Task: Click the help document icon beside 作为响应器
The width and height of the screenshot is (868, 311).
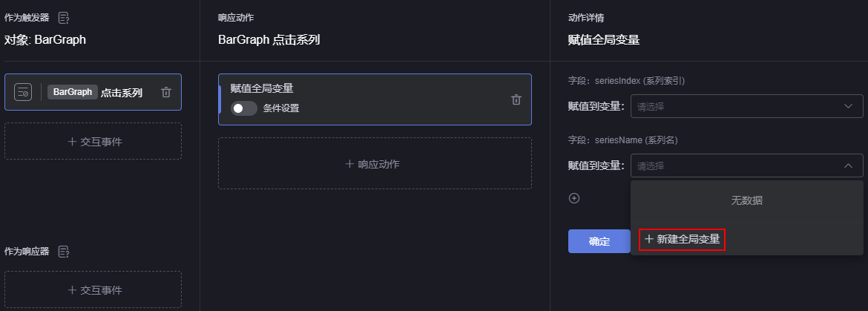Action: [x=64, y=252]
